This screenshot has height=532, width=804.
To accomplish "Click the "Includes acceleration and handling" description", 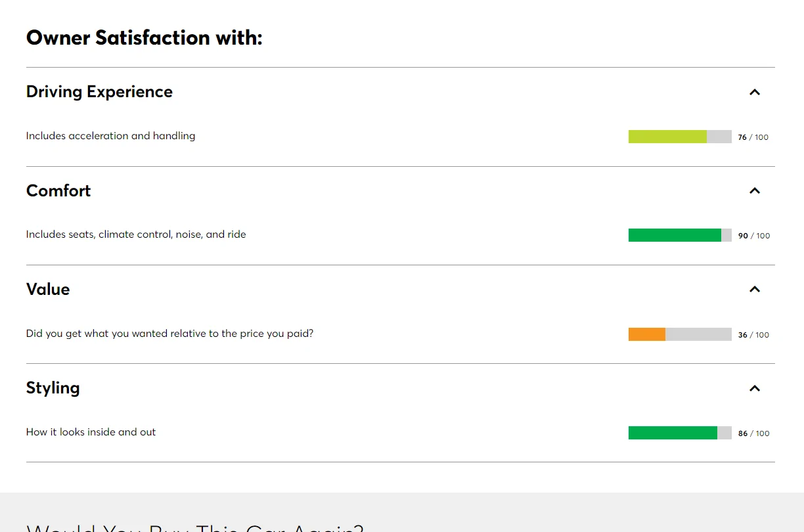I will click(x=110, y=136).
